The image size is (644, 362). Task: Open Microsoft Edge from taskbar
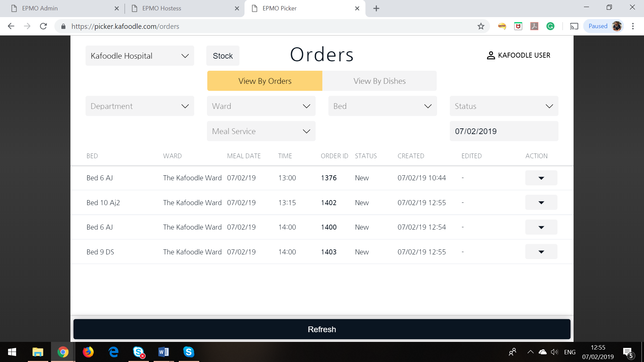pyautogui.click(x=114, y=352)
